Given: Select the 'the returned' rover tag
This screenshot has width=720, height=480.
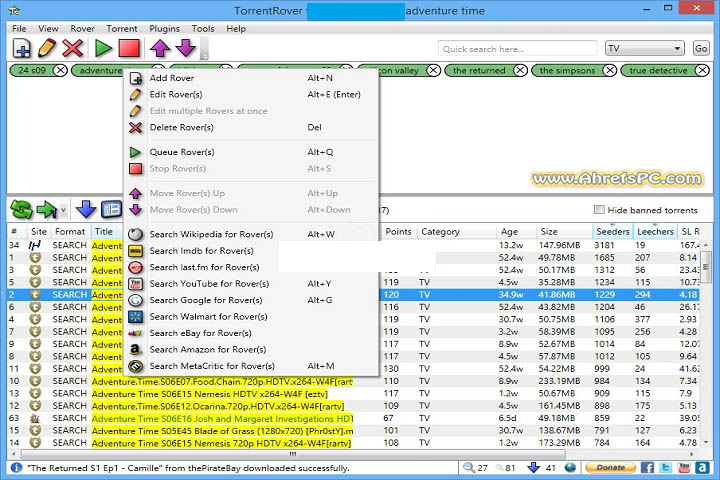Looking at the screenshot, I should tap(479, 70).
